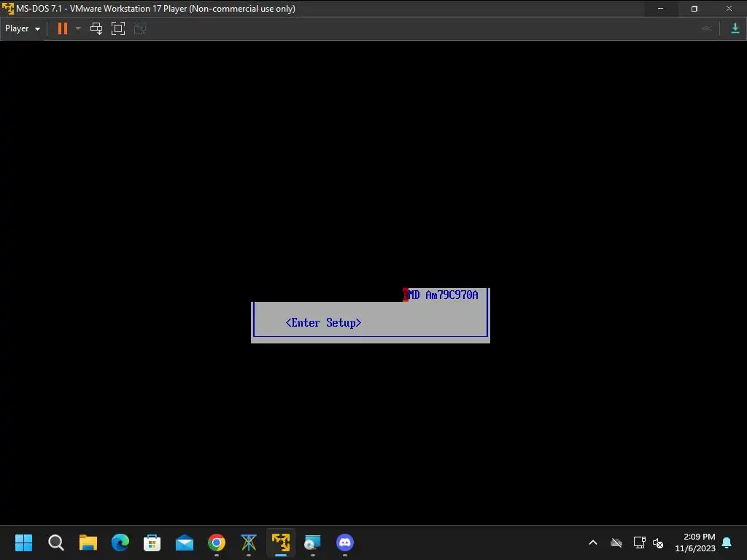747x560 pixels.
Task: Click the VMware window title icon
Action: pyautogui.click(x=8, y=9)
